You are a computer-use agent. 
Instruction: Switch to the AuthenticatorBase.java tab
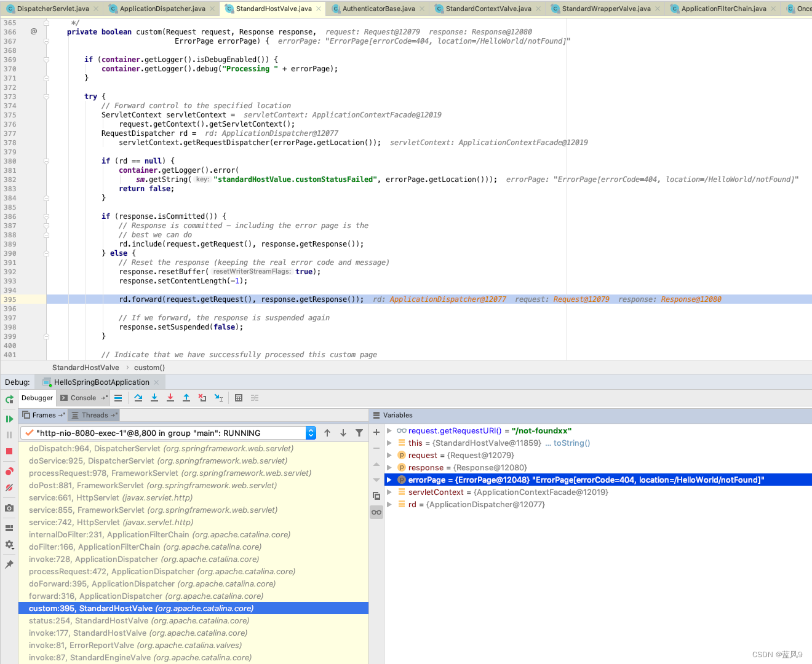point(378,9)
